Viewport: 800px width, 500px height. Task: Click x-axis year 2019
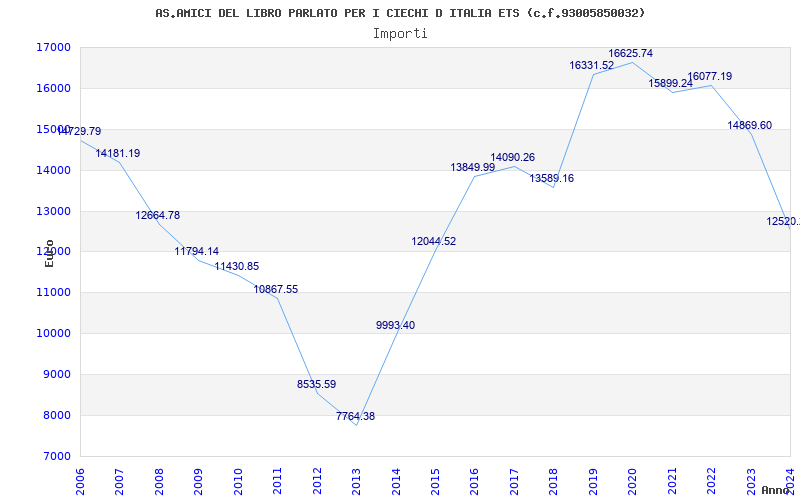point(593,481)
